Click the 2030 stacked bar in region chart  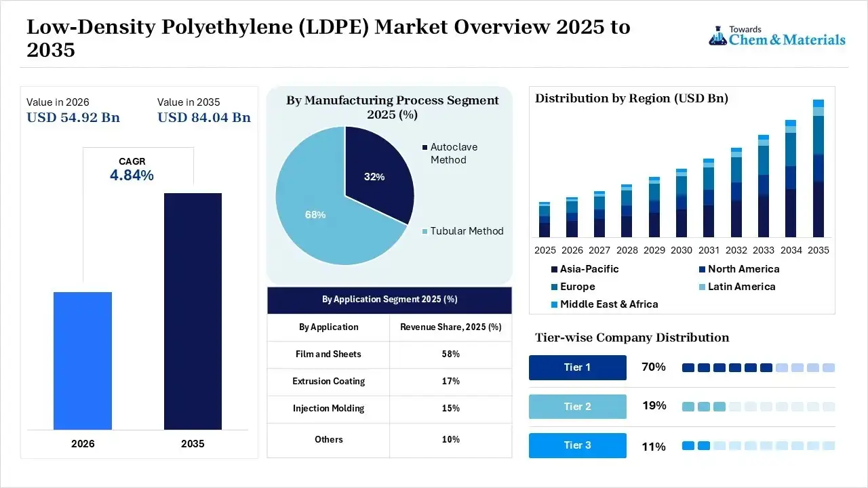click(682, 203)
